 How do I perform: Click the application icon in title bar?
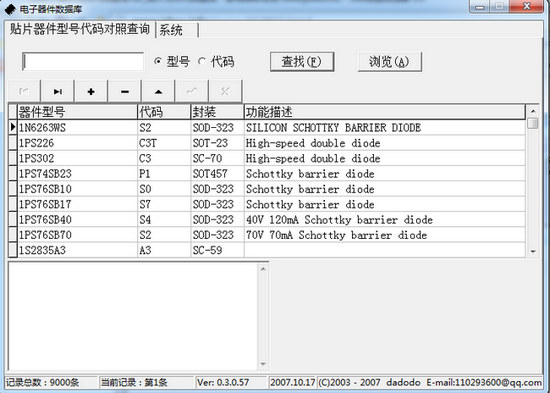pos(10,9)
